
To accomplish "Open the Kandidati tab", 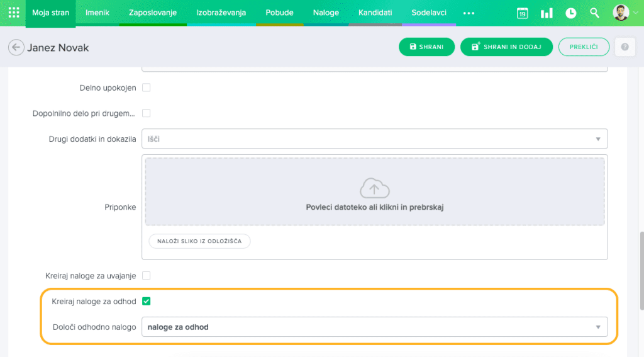I will click(x=375, y=13).
